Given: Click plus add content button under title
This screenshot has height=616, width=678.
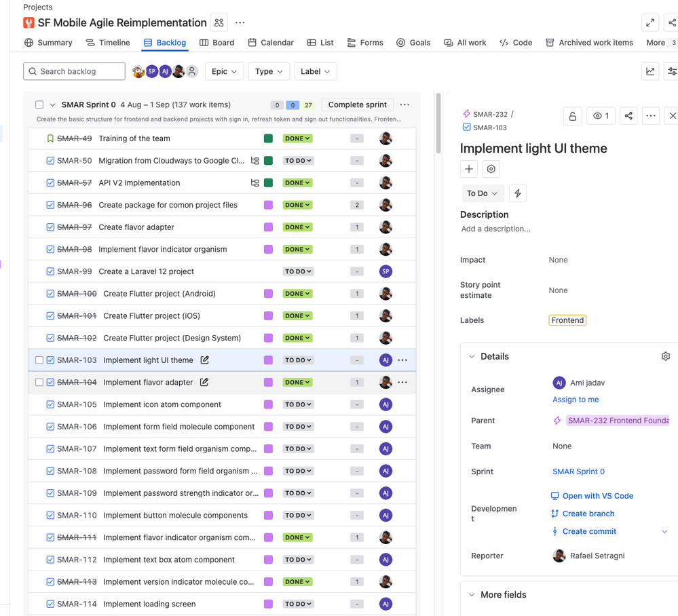Looking at the screenshot, I should (469, 169).
